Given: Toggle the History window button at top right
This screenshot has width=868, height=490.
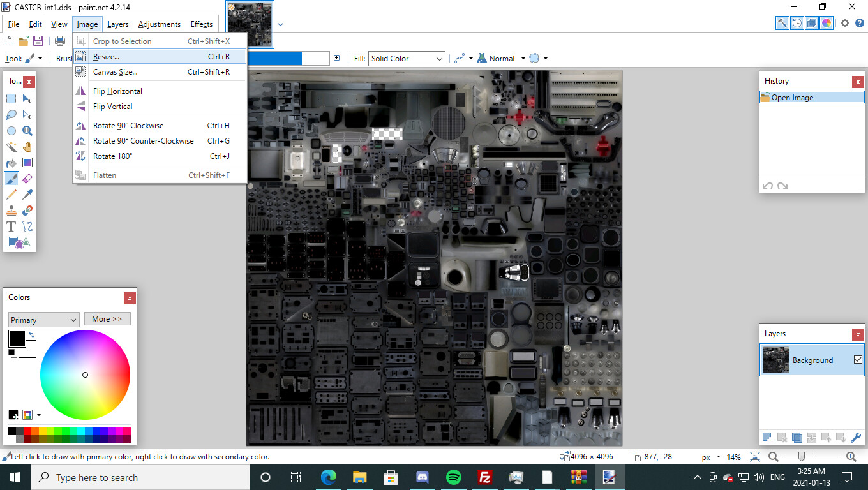Looking at the screenshot, I should [797, 23].
